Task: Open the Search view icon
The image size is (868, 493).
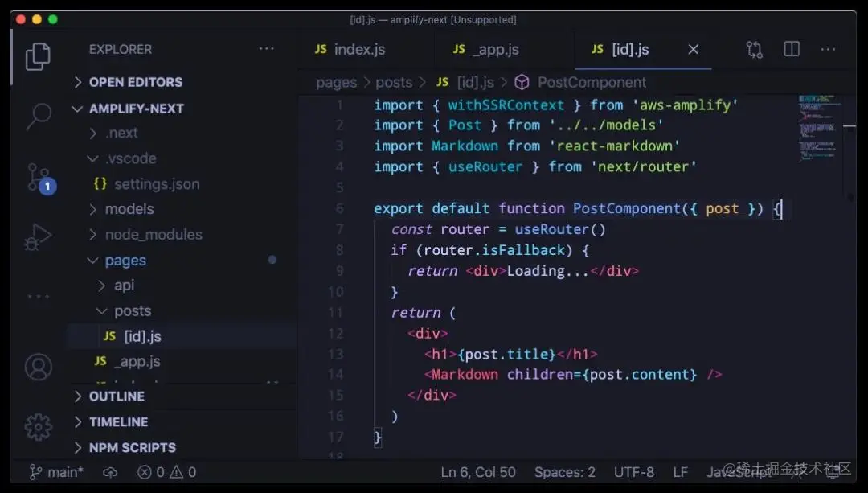Action: (x=39, y=117)
